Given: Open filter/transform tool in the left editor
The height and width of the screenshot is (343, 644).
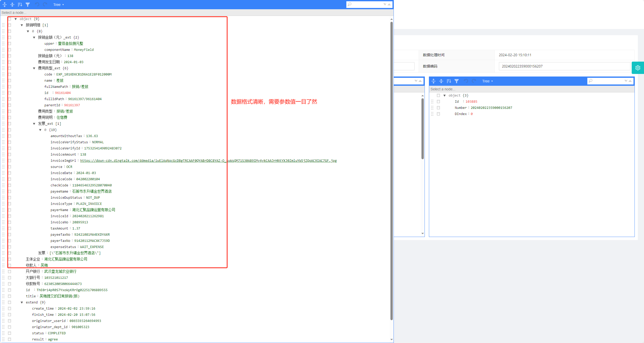Looking at the screenshot, I should pyautogui.click(x=28, y=5).
